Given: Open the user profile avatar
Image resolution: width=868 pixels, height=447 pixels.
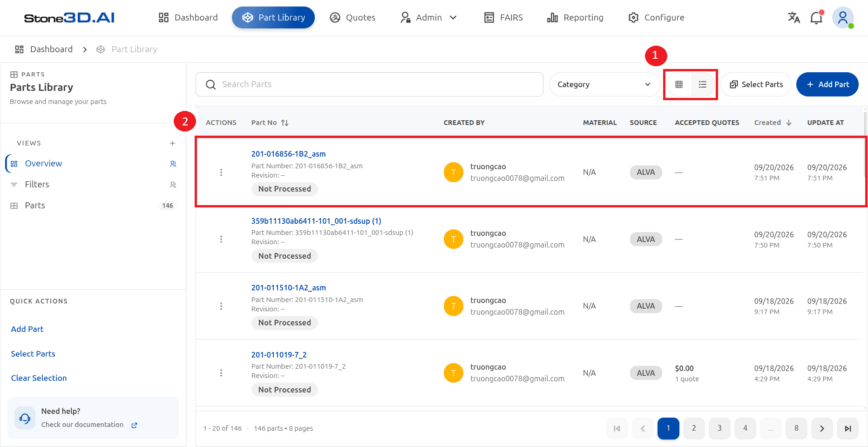Looking at the screenshot, I should click(843, 18).
